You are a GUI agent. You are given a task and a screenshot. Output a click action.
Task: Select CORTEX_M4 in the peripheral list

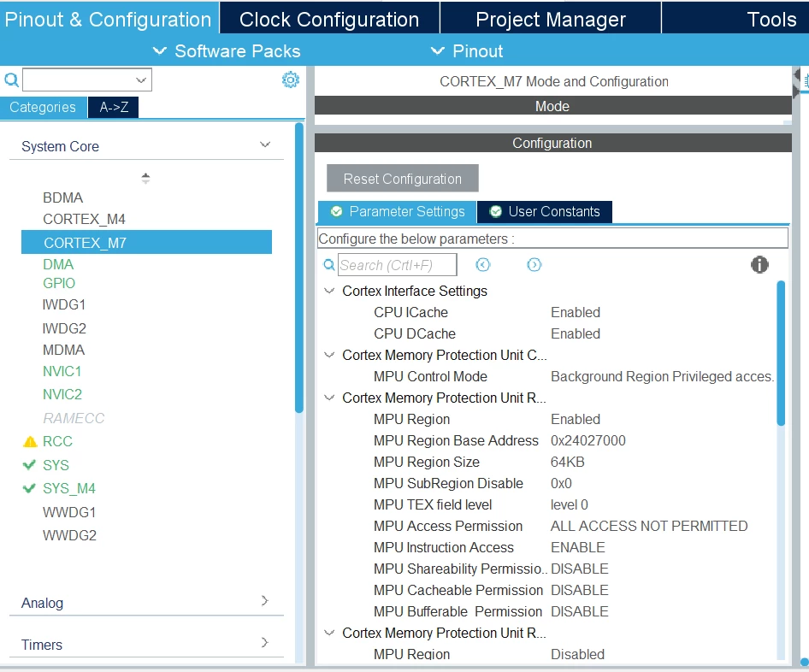[84, 219]
